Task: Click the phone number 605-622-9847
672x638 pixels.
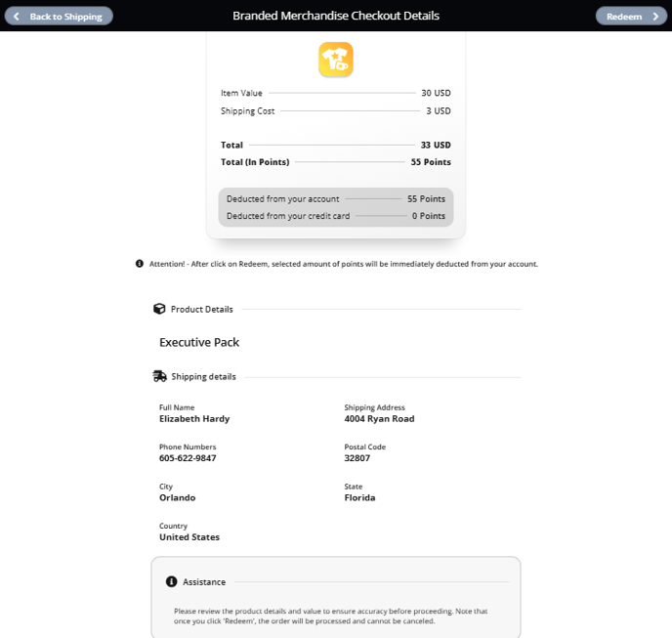Action: 188,458
